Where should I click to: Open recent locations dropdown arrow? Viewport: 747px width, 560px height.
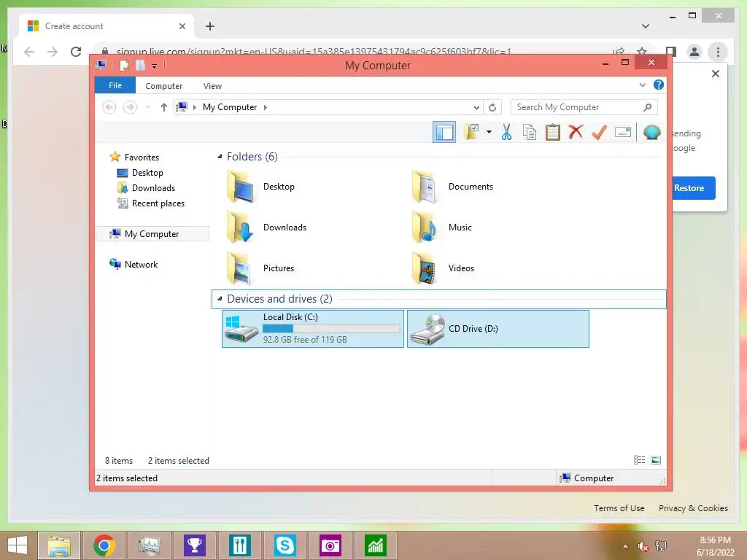(147, 107)
